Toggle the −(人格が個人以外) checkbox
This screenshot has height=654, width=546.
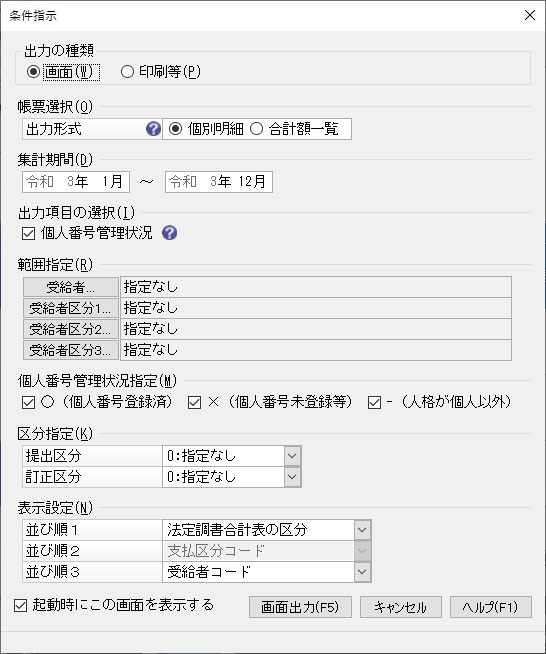point(375,402)
